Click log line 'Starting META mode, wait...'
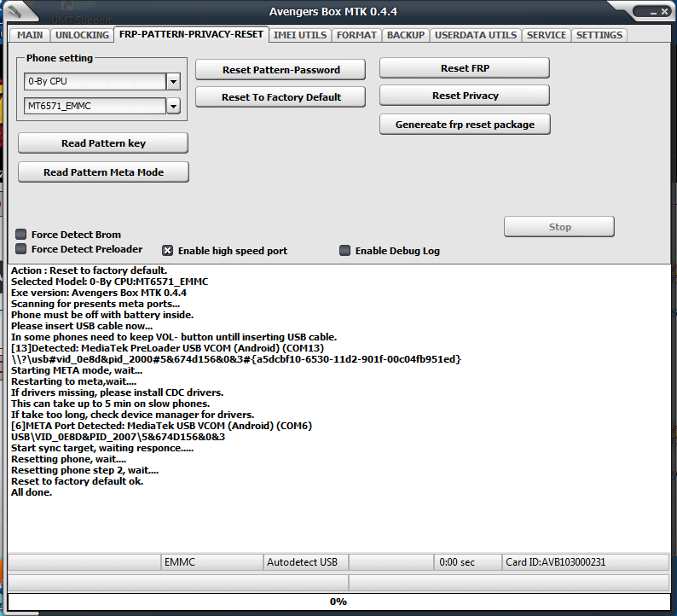 click(77, 370)
